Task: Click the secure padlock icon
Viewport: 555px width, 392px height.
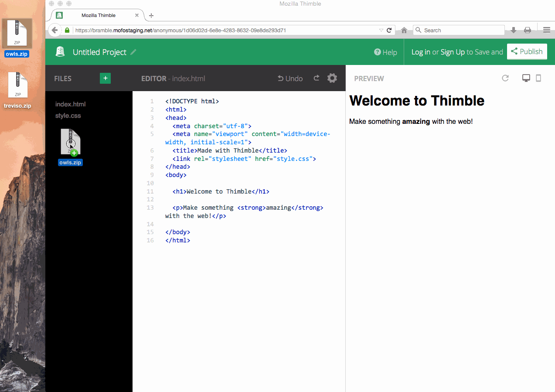Action: pos(67,30)
